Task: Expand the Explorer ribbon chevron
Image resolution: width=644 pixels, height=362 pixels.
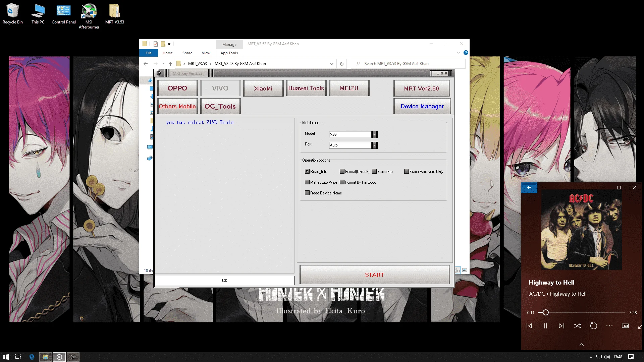Action: point(459,53)
